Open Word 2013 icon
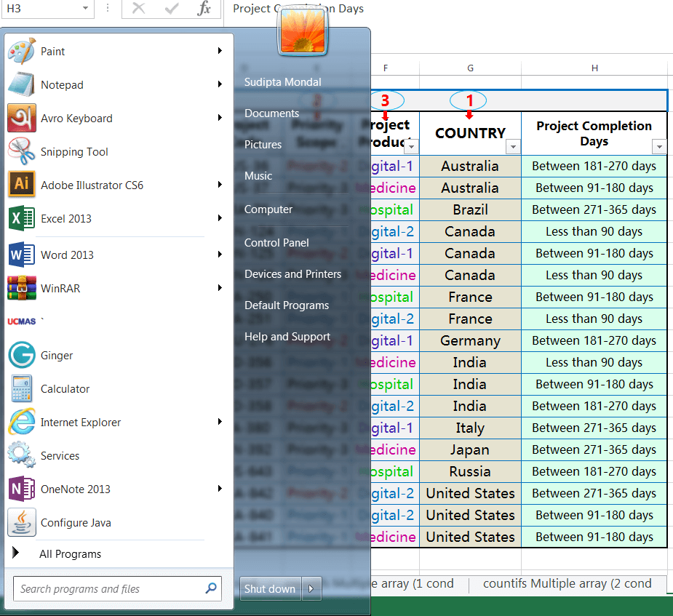This screenshot has height=616, width=673. [x=21, y=255]
